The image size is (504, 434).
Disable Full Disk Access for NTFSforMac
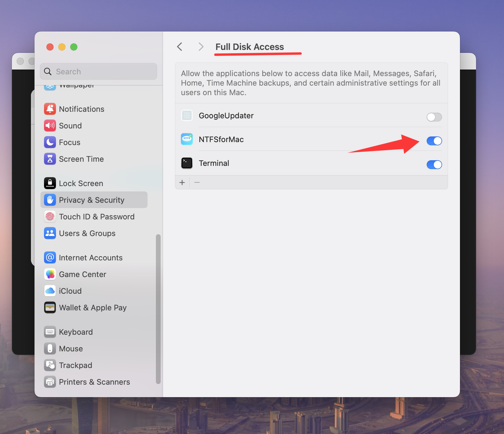point(434,141)
